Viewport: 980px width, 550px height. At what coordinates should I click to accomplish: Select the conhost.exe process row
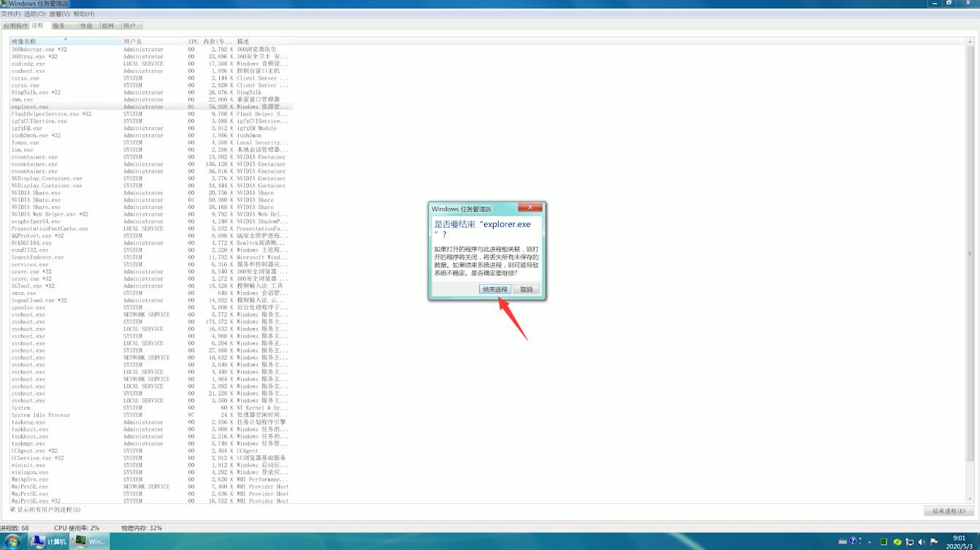(x=151, y=71)
